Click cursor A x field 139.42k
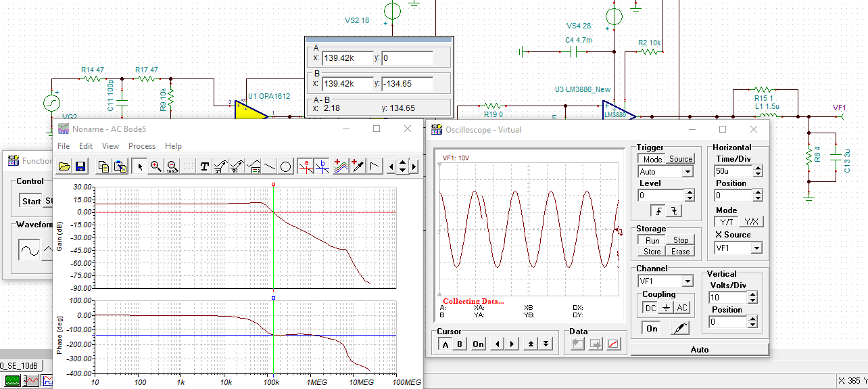Viewport: 868px width, 389px height. (x=347, y=58)
